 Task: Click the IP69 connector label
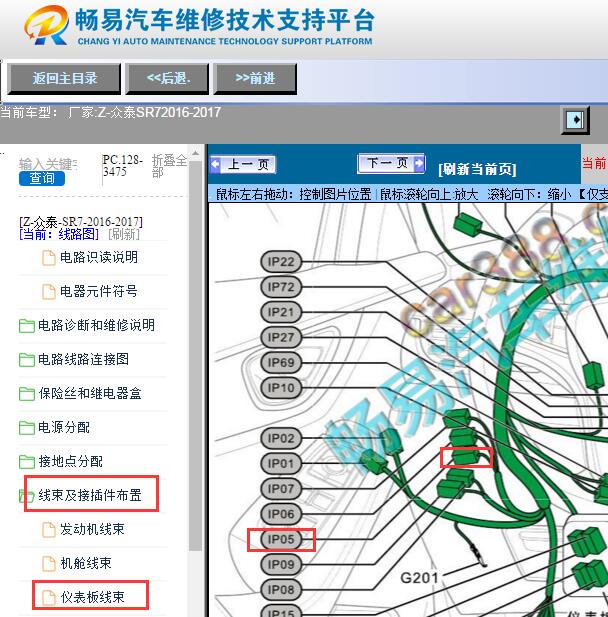tap(281, 362)
